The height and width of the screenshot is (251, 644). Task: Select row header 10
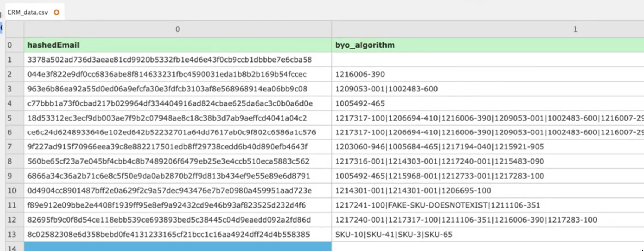[x=15, y=191]
